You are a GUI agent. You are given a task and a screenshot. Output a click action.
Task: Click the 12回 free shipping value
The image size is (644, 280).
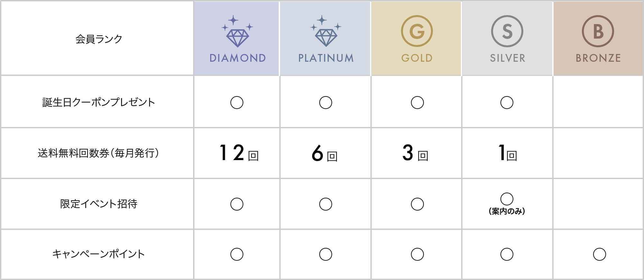pyautogui.click(x=239, y=153)
